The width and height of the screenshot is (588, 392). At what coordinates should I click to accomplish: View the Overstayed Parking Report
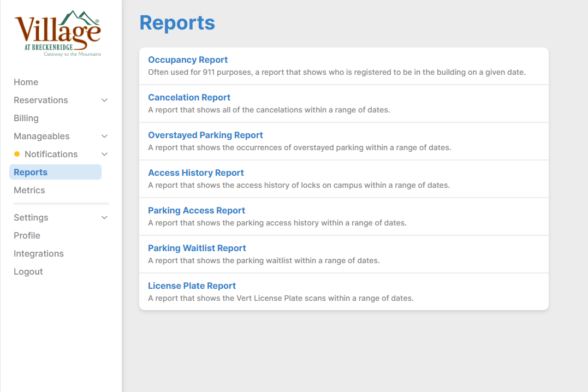205,135
